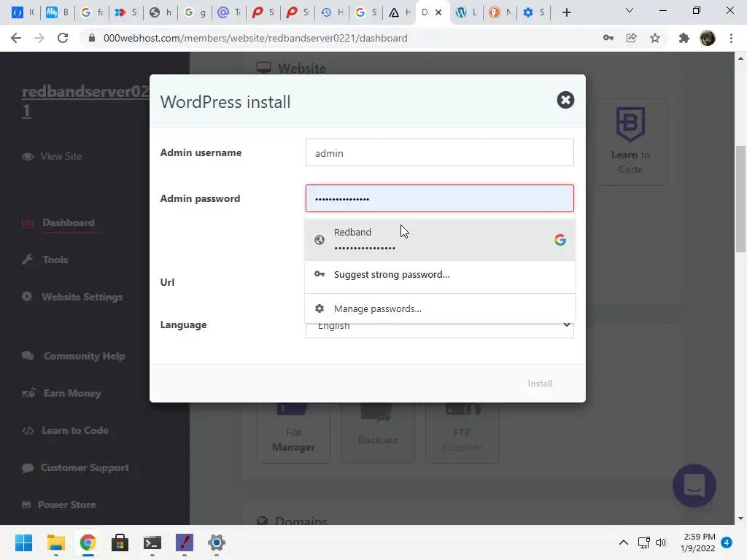Bookmark this page with the star icon
The height and width of the screenshot is (560, 747).
(x=655, y=38)
